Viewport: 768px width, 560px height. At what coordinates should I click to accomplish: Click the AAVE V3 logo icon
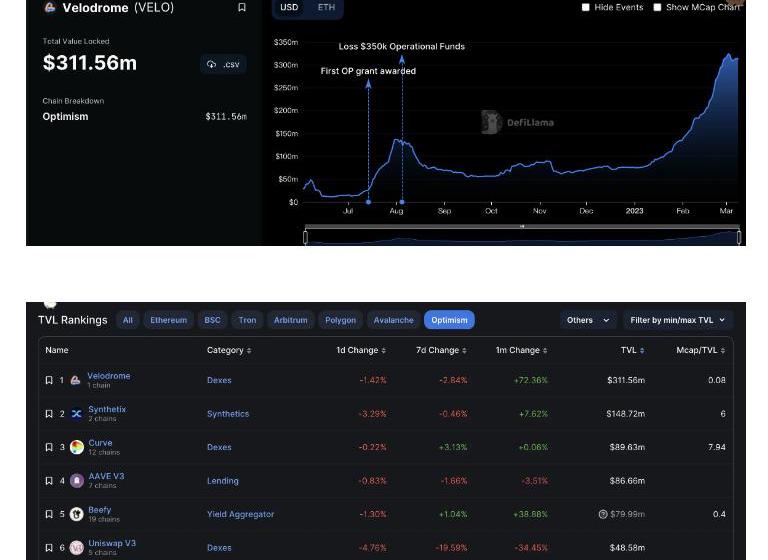[x=77, y=481]
